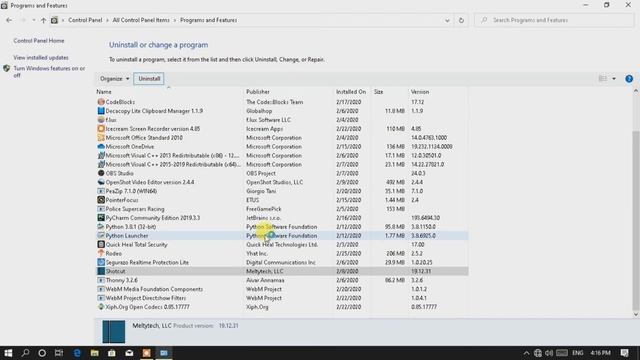Click the ENG language indicator in tray
Viewport: 640px width, 360px height.
(578, 353)
